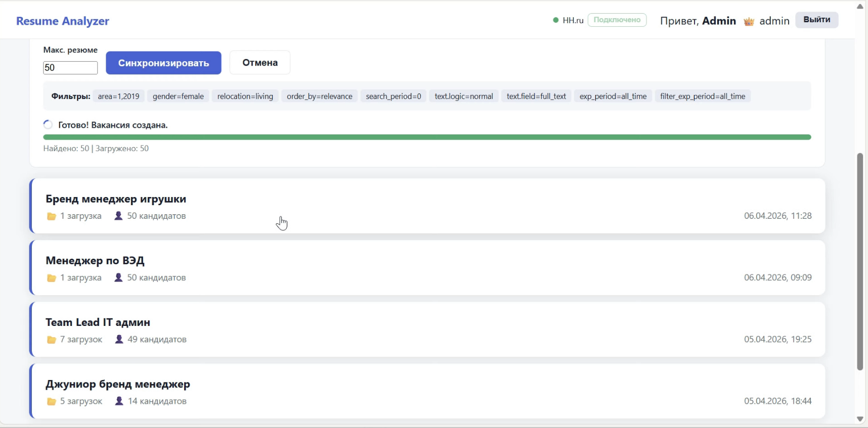Click the Найдено: 50 | Загружено: 50 status text
The image size is (868, 428).
coord(96,149)
